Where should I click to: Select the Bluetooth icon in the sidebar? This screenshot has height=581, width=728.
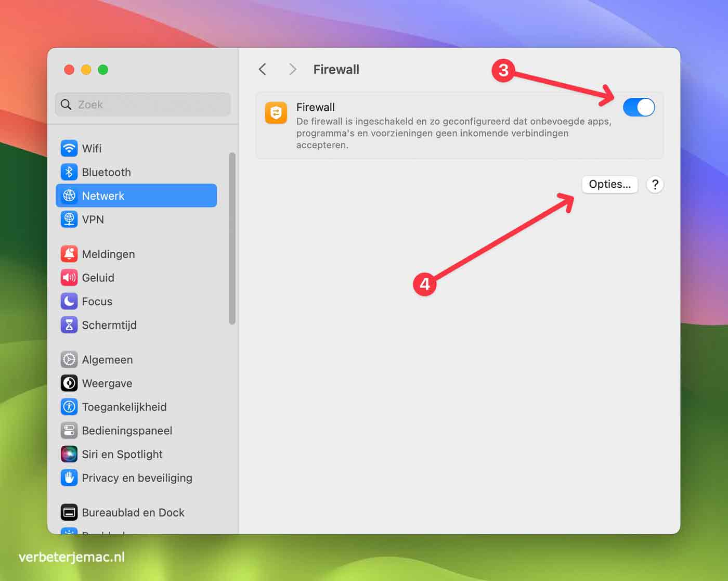click(69, 172)
